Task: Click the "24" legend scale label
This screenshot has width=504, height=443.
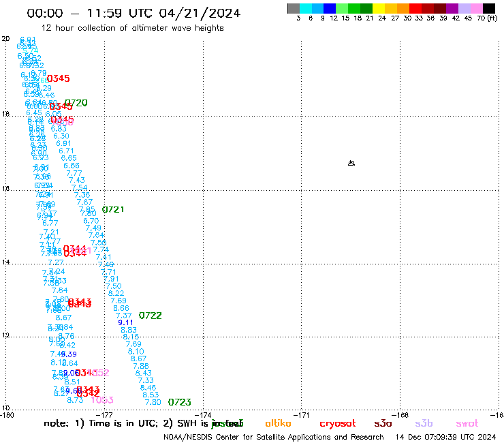Action: (382, 18)
